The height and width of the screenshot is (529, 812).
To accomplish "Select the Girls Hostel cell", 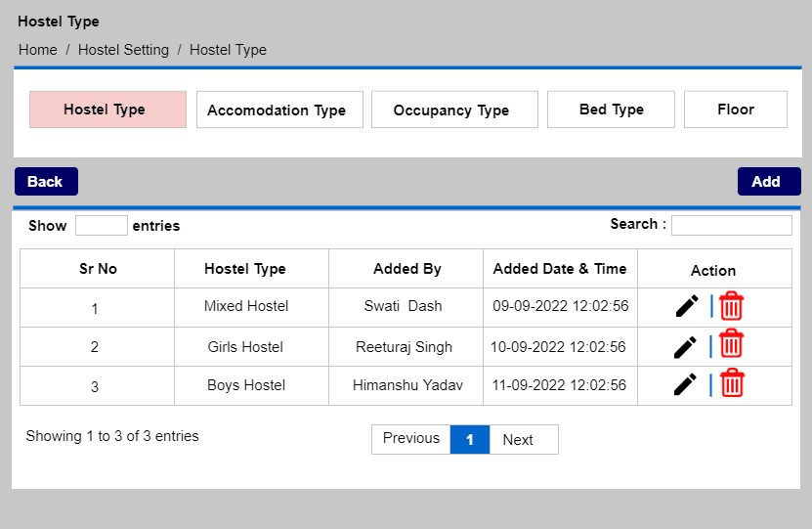I will coord(252,346).
